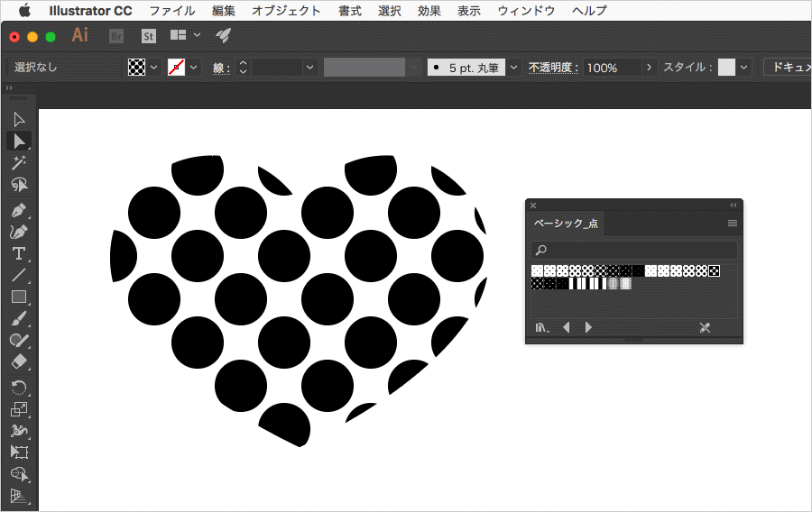This screenshot has width=812, height=512.
Task: Select the Eraser tool
Action: pyautogui.click(x=19, y=361)
